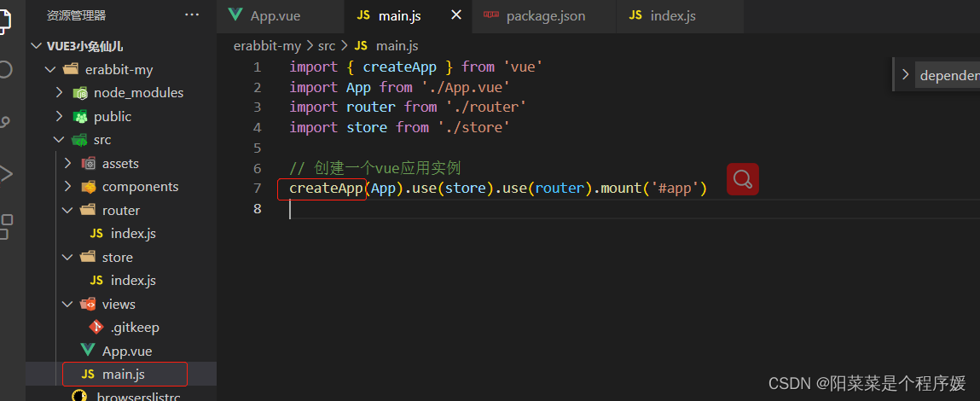Click the 资源管理器 panel title
This screenshot has width=980, height=401.
(x=76, y=15)
